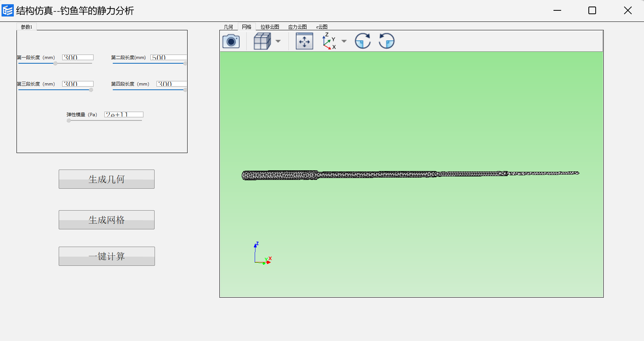Click the 第一段长度 slider handle

(x=55, y=64)
